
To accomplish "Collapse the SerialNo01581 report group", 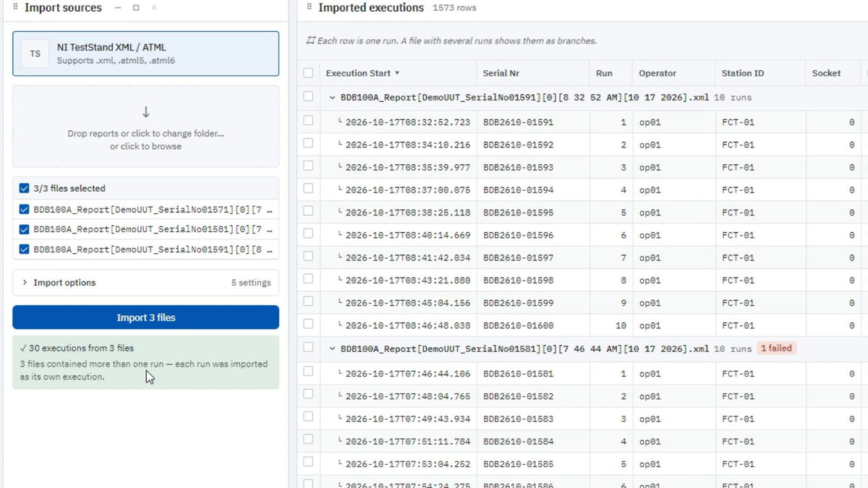I will coord(332,348).
